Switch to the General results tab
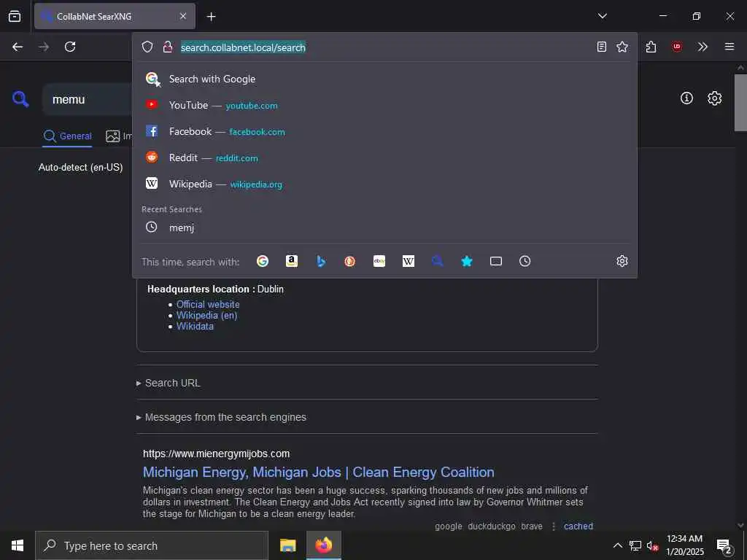747x560 pixels. point(67,136)
